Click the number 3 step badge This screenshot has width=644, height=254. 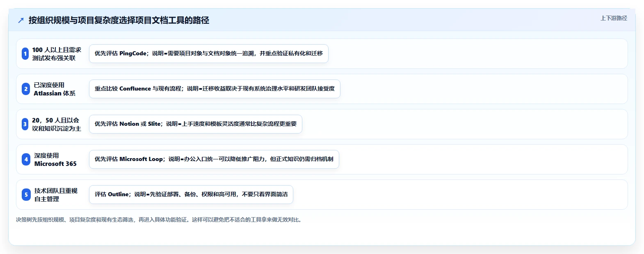click(25, 124)
